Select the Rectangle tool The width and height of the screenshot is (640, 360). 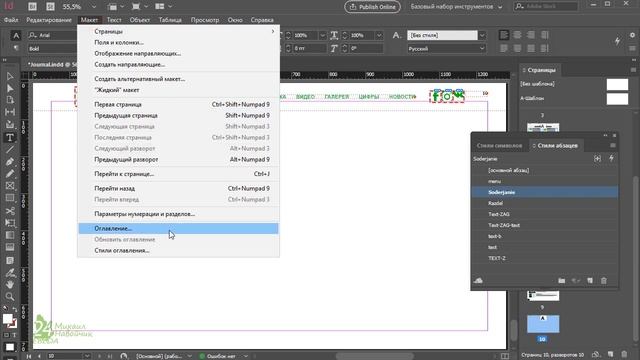pyautogui.click(x=10, y=198)
